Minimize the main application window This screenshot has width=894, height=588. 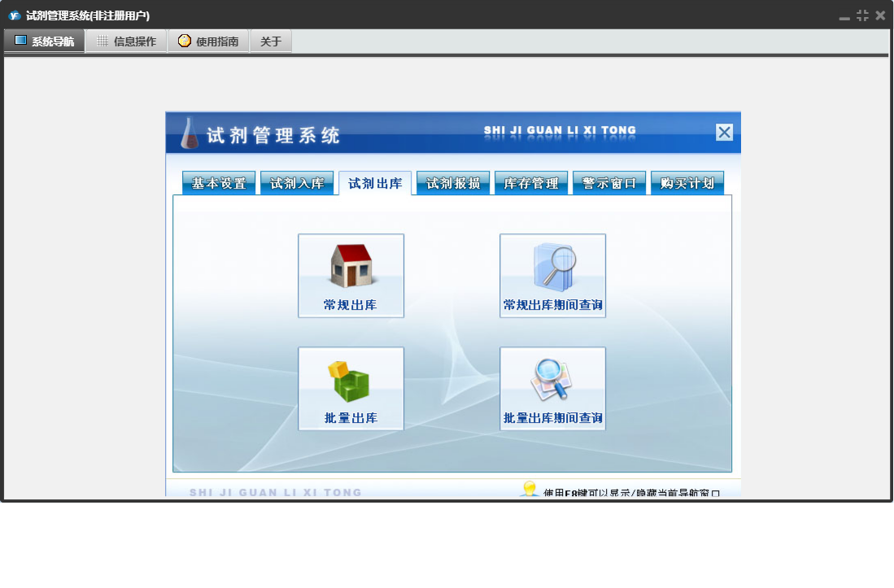(844, 16)
